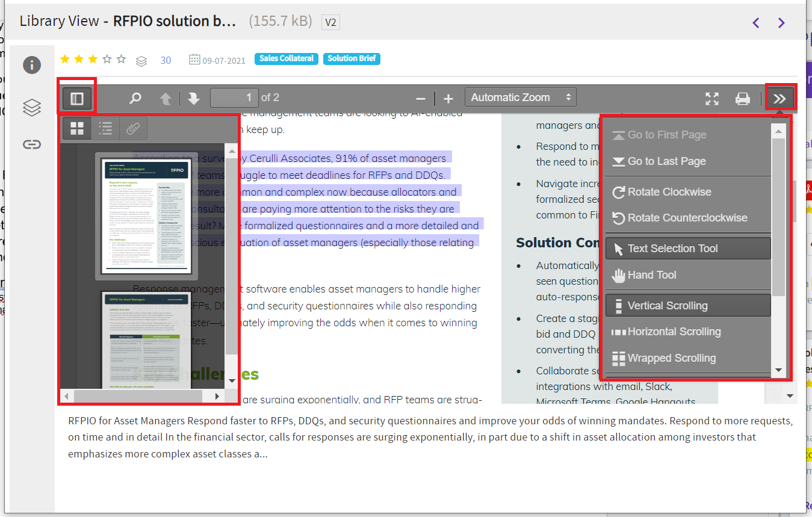Viewport: 812px width, 517px height.
Task: Click the small layers icon beside count 30
Action: (141, 61)
